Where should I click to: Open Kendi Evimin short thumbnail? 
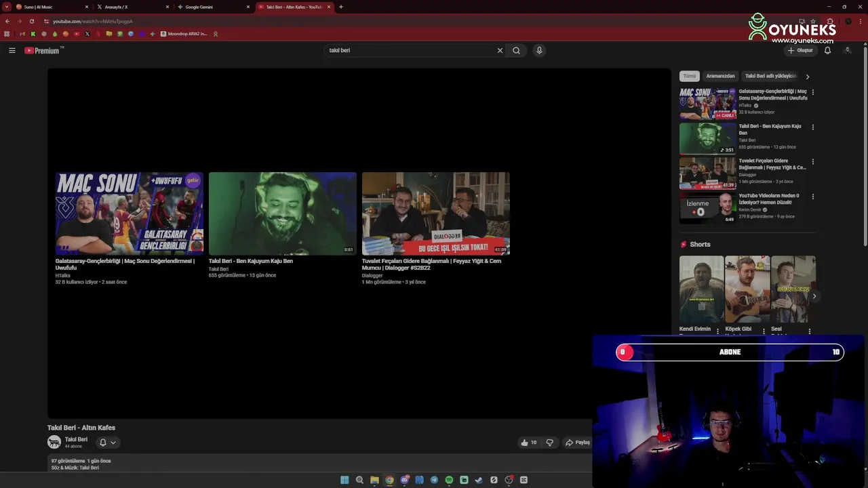point(701,289)
